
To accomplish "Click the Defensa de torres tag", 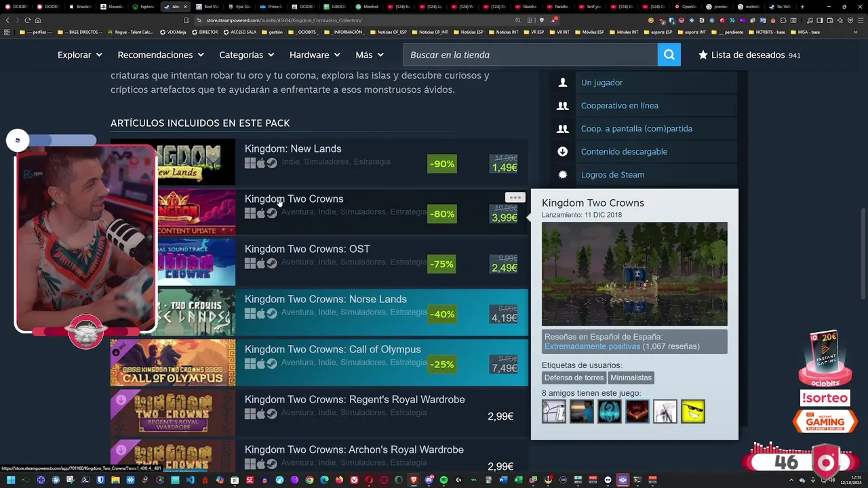I will [x=574, y=378].
